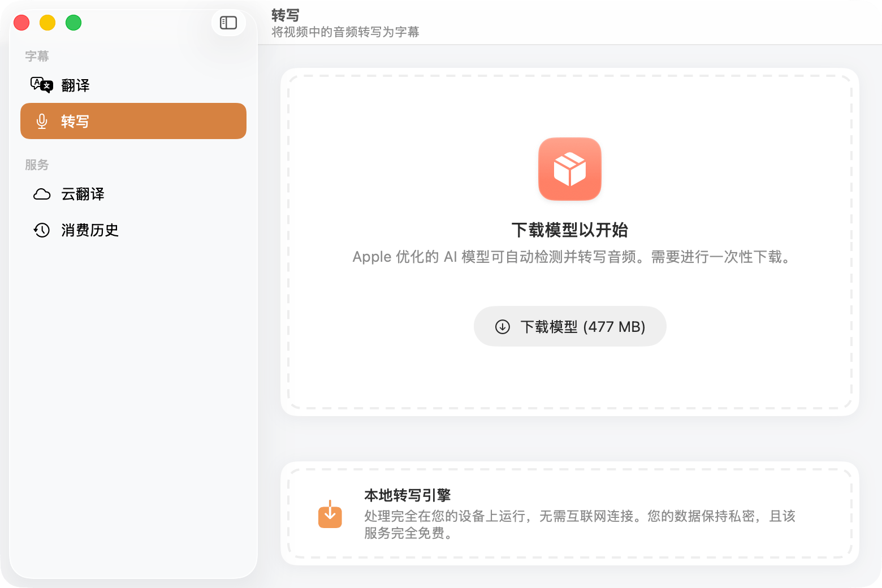Click the microphone icon beside 转写

42,121
